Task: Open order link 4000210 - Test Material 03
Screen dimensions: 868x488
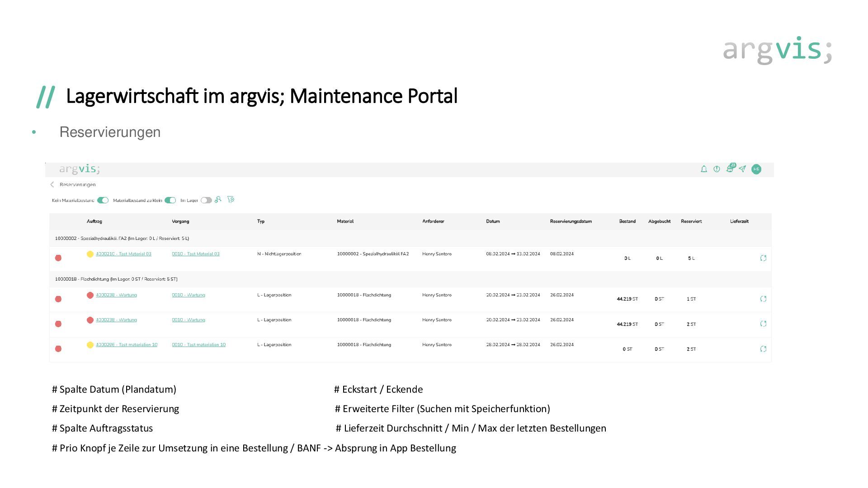Action: (123, 254)
